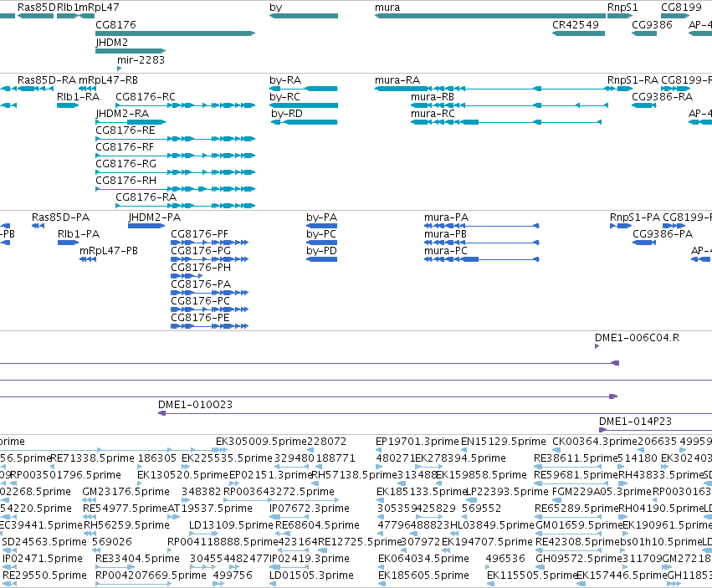This screenshot has height=588, width=712.
Task: Select the CG8176-PE protein glyph
Action: (209, 326)
